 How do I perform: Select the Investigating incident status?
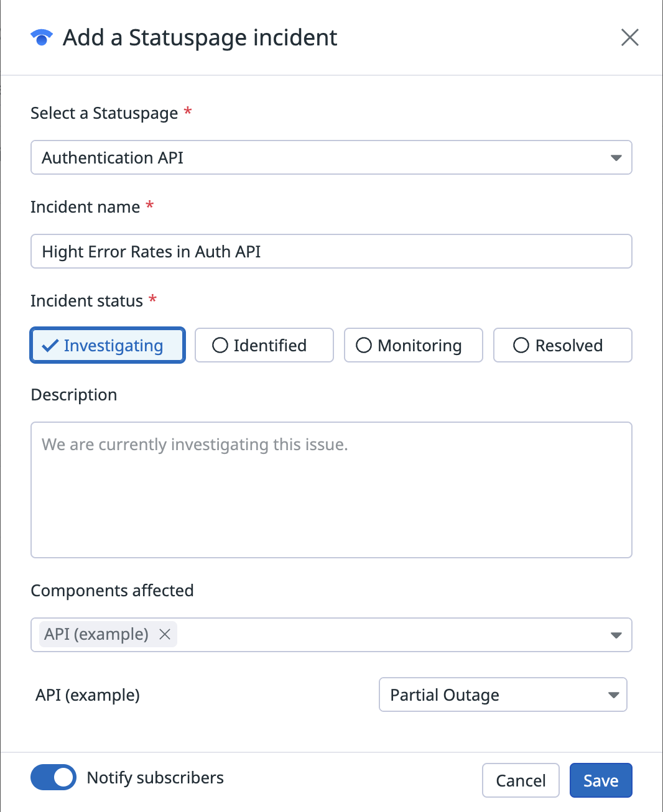click(108, 346)
